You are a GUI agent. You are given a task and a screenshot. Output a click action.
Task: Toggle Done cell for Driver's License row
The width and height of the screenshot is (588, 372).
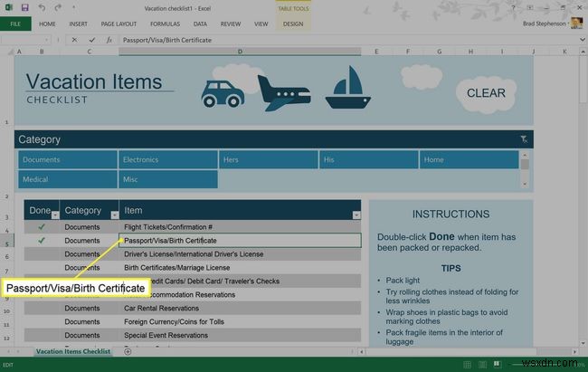click(42, 253)
